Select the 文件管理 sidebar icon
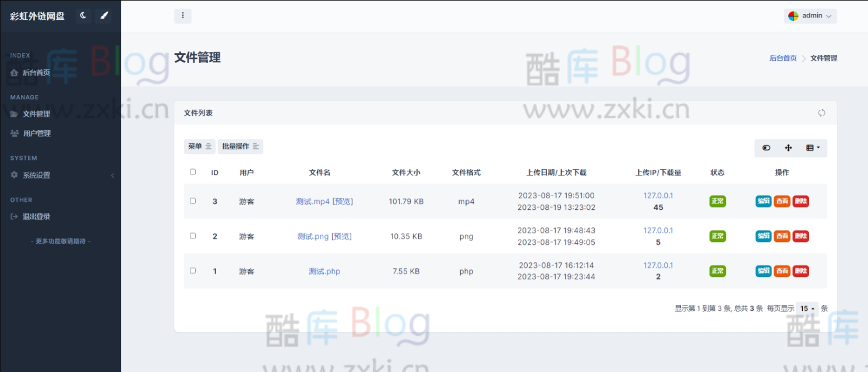The image size is (868, 372). tap(15, 114)
